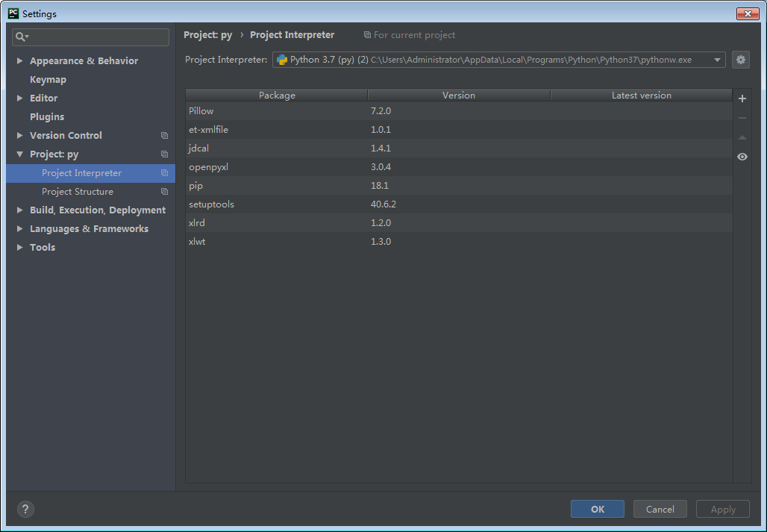Click copy icon beside Project: py
The width and height of the screenshot is (767, 532).
pos(164,154)
